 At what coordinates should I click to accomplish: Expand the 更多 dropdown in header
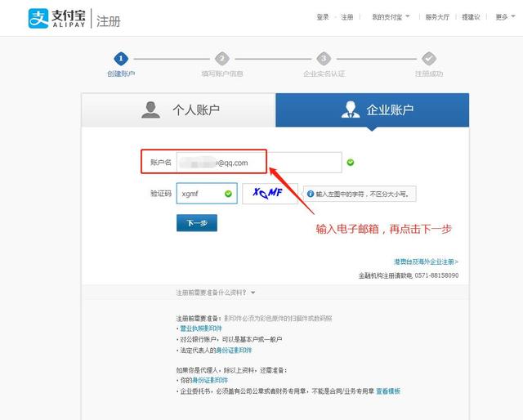[505, 17]
